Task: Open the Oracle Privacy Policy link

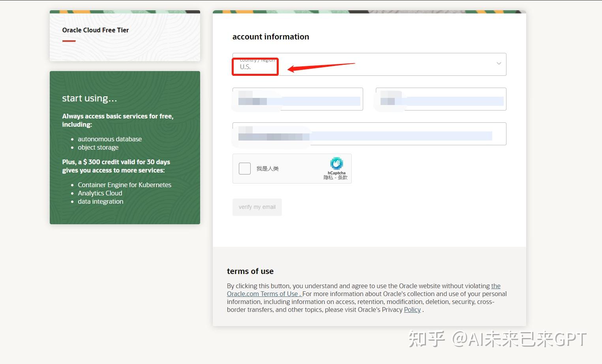Action: (x=412, y=310)
